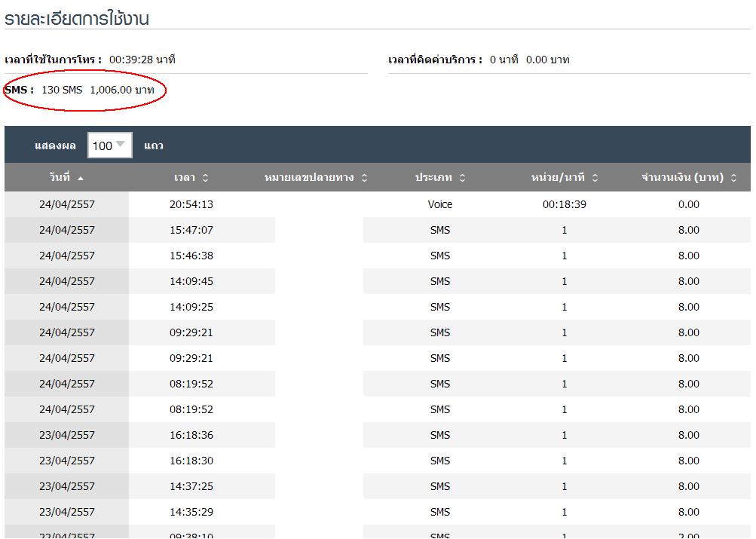This screenshot has height=539, width=756.
Task: Click 8.00 amount in the 15:46:38 row
Action: click(x=688, y=256)
